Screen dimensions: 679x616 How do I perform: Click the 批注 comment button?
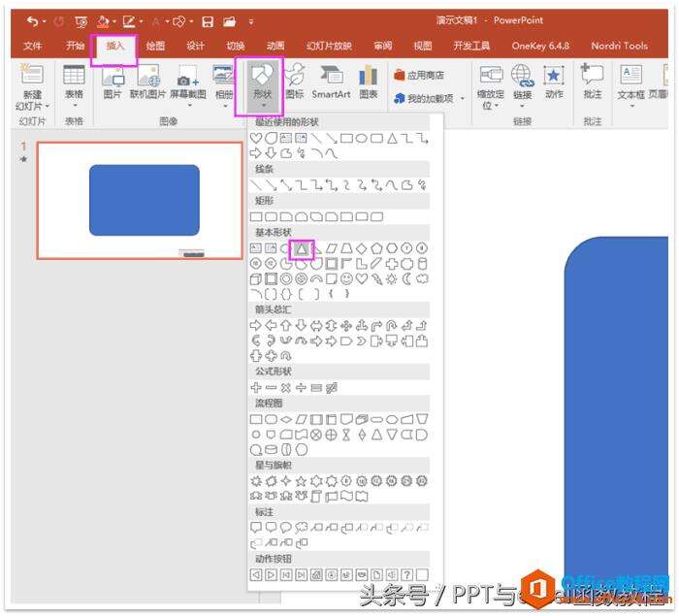point(593,81)
